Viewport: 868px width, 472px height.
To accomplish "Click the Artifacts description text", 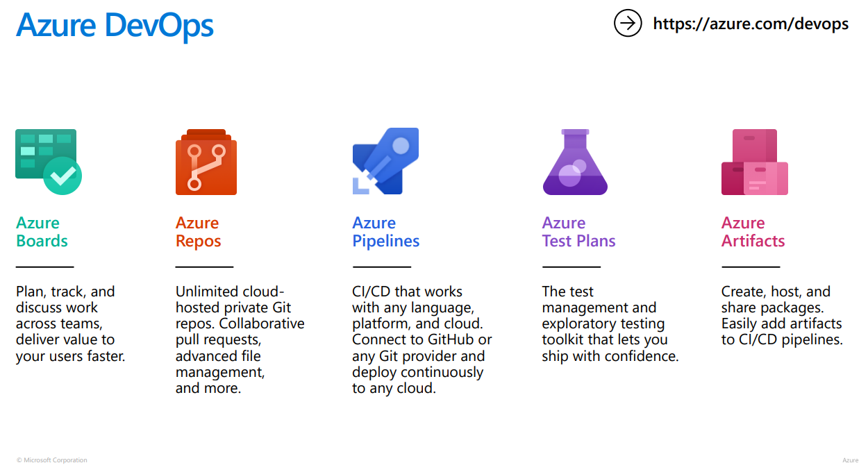I will [781, 315].
